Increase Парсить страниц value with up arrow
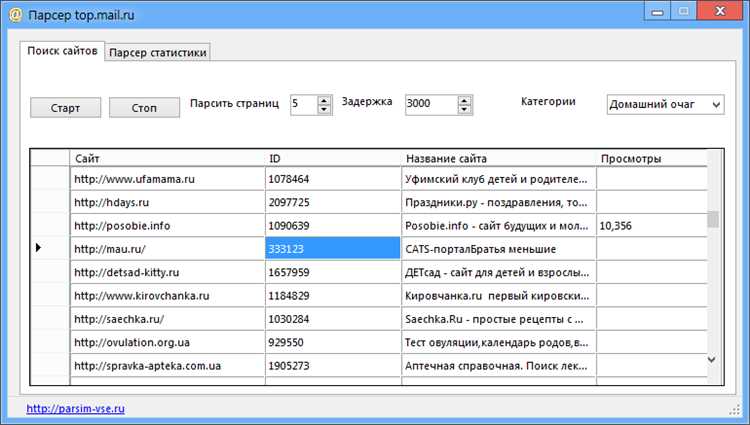This screenshot has height=425, width=750. (x=324, y=100)
